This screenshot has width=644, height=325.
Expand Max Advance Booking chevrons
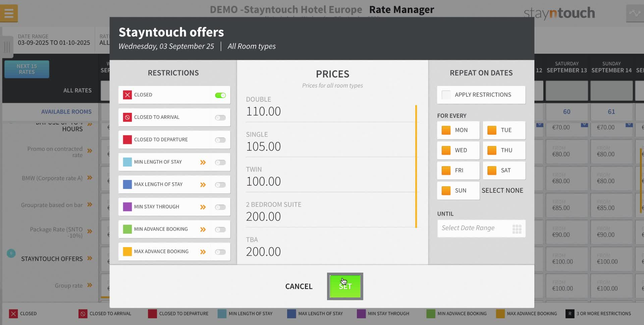[203, 252]
